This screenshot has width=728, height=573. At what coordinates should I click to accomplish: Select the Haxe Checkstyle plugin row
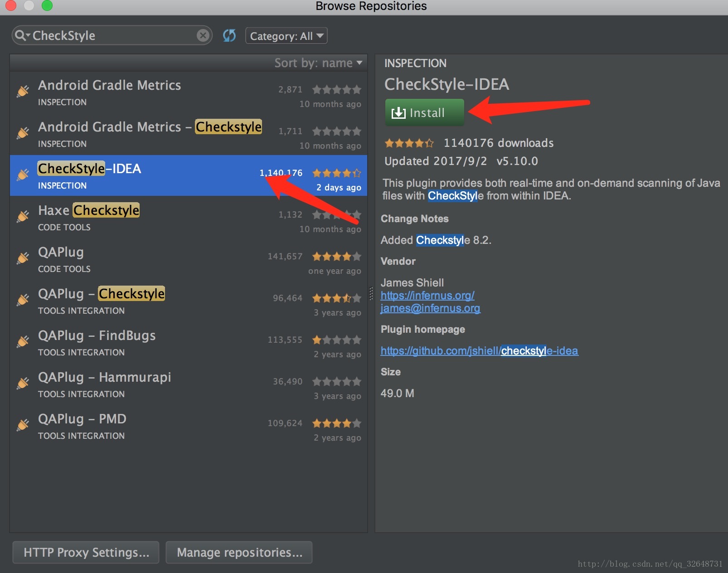point(189,218)
